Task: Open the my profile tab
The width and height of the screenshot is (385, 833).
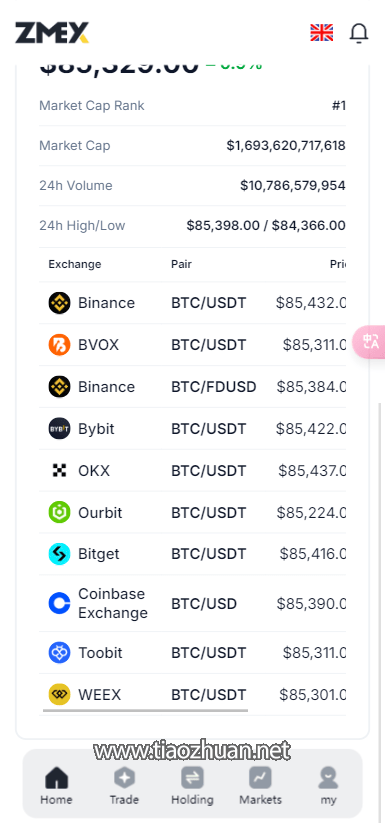Action: pyautogui.click(x=328, y=786)
